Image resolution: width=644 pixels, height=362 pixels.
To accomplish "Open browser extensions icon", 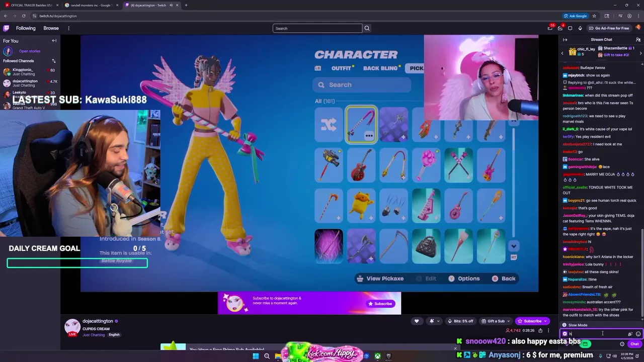I will click(x=607, y=16).
